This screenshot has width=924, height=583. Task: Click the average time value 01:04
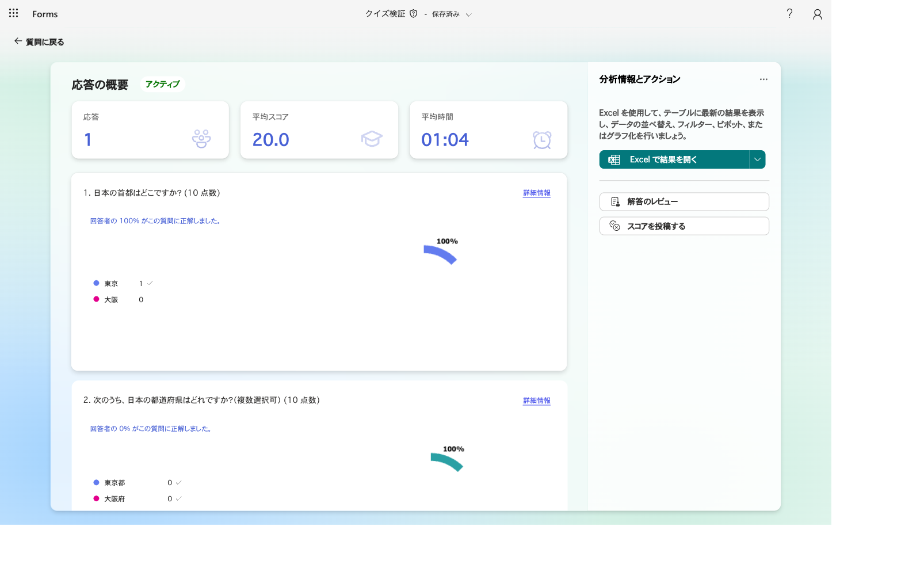pos(445,139)
